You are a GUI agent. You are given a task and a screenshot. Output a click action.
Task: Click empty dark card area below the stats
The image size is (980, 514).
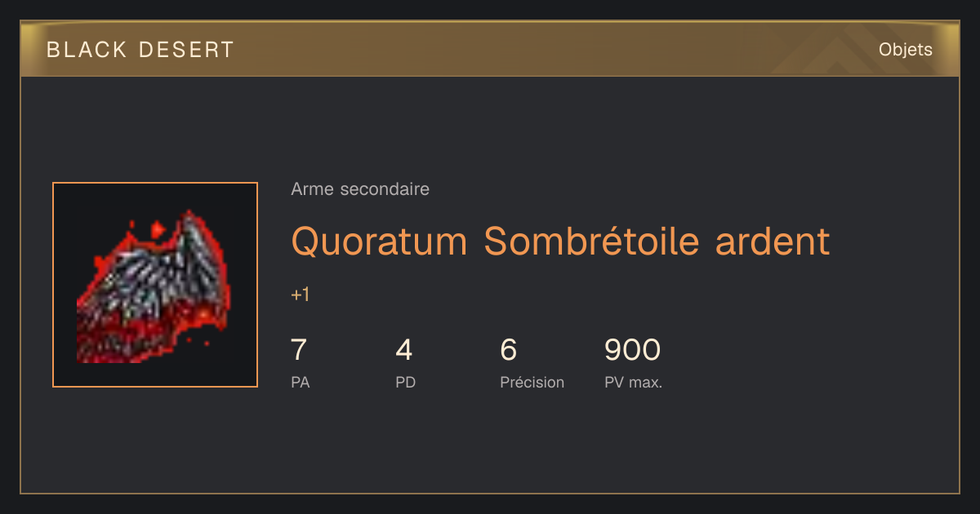click(x=490, y=445)
